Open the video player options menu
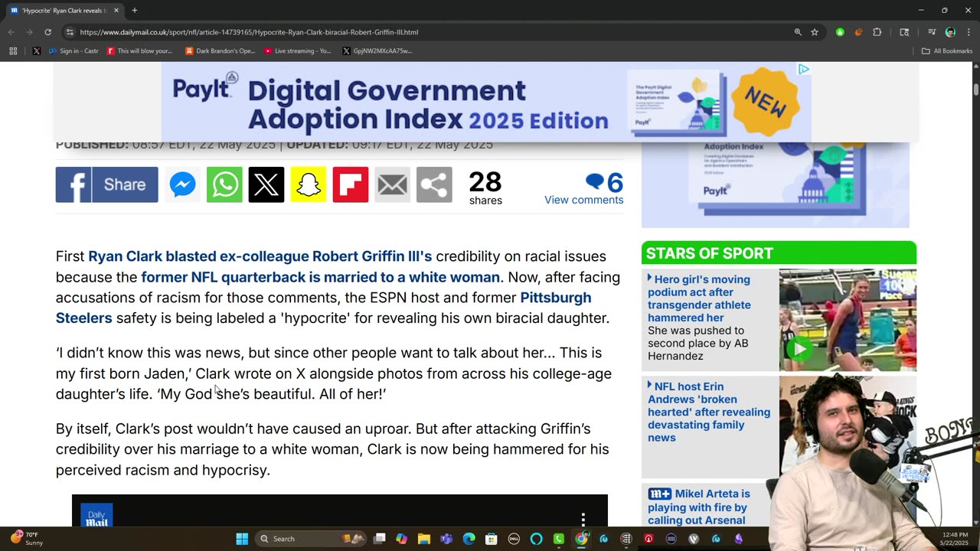Viewport: 980px width, 551px height. pos(583,519)
